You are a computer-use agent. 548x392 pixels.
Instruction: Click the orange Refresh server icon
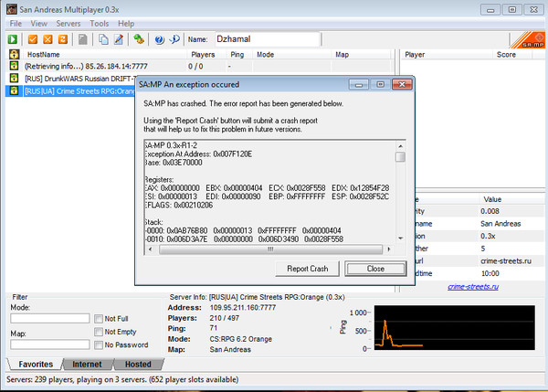[x=63, y=39]
